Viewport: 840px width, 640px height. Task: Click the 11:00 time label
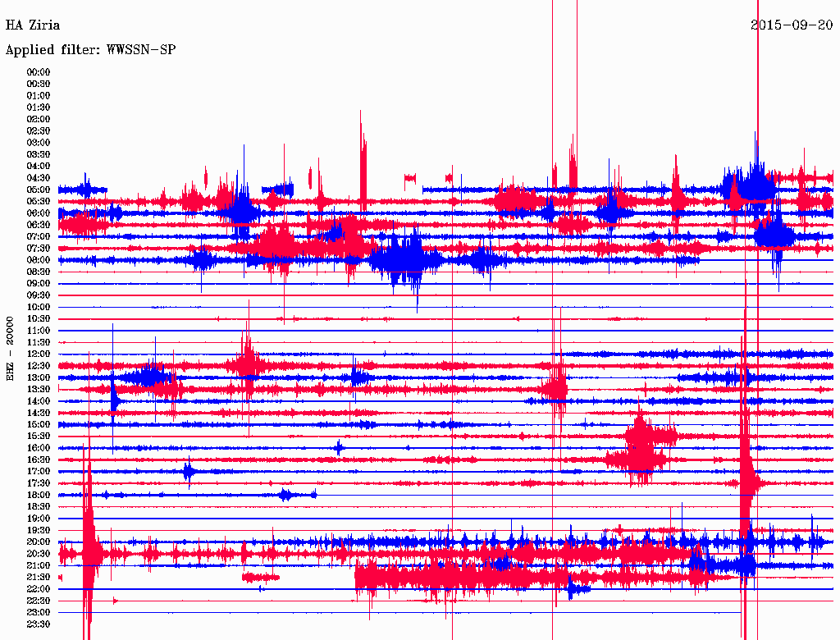tap(39, 331)
